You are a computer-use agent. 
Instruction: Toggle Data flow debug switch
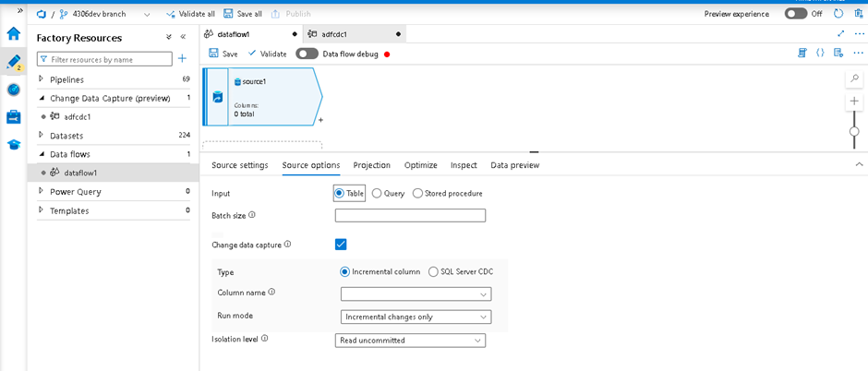307,54
